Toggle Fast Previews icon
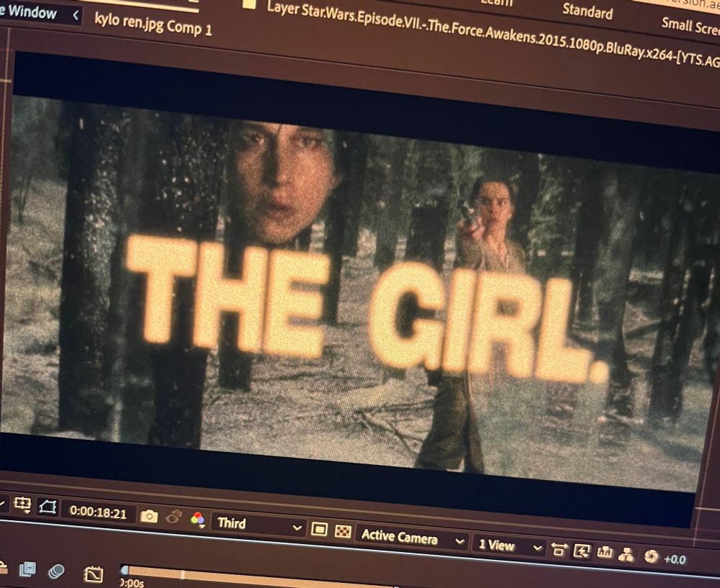720x588 pixels. point(581,551)
